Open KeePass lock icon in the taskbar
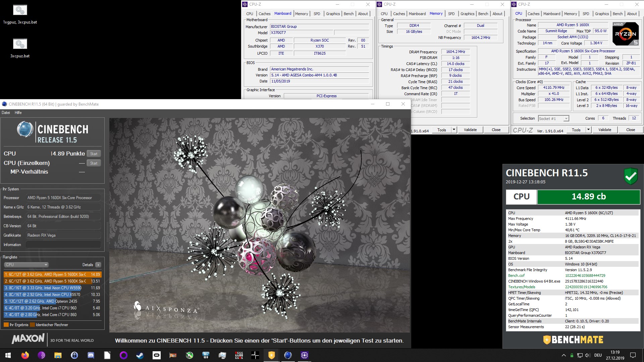Viewport: 644px width, 362px height. point(74,355)
